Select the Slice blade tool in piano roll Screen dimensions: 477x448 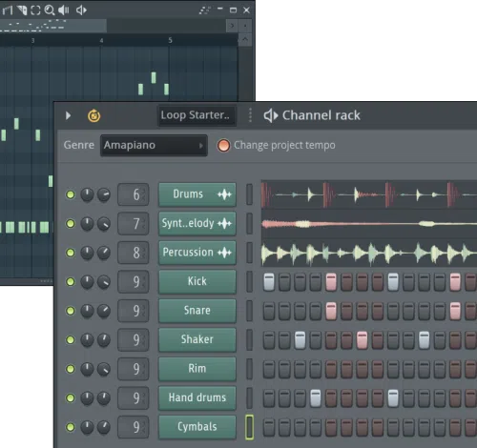22,10
